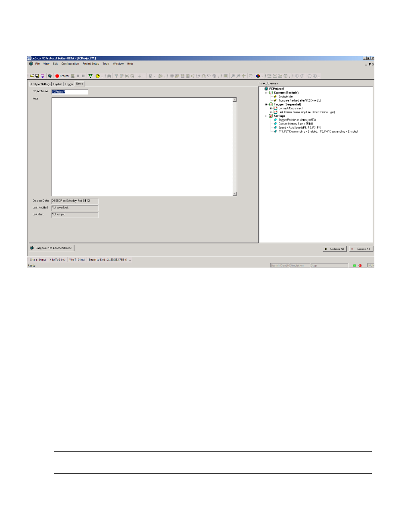Open the Configuration menu

(70, 64)
